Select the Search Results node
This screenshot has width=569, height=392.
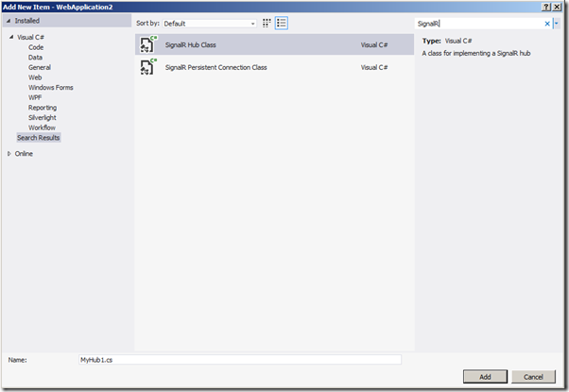(39, 138)
